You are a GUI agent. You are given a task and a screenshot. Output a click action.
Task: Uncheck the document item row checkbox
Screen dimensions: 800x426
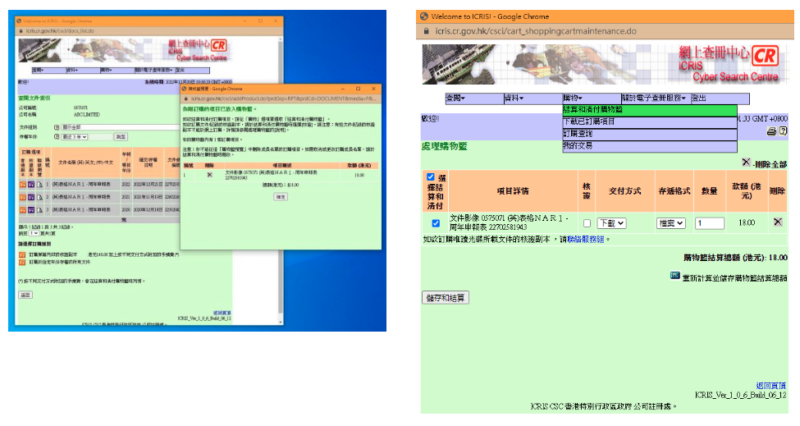(x=435, y=223)
